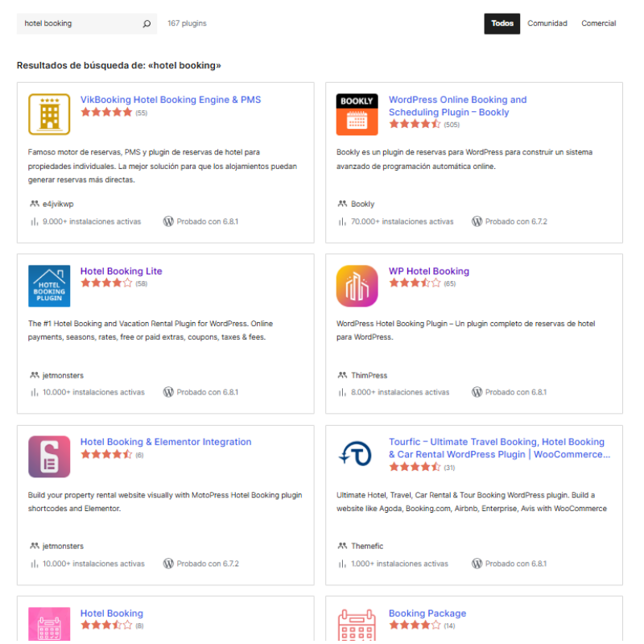Open the Hotel Booking Lite title link
Screen dimensions: 644x644
122,271
